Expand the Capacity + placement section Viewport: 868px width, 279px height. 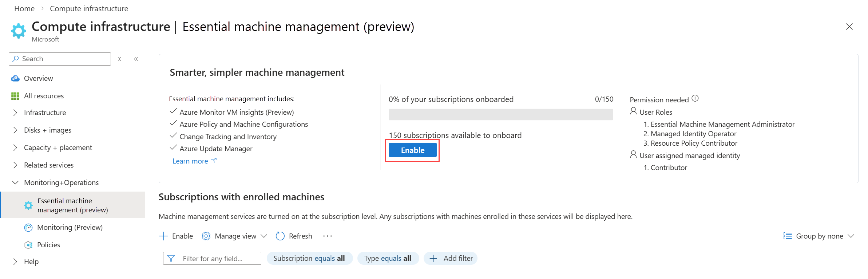tap(15, 148)
